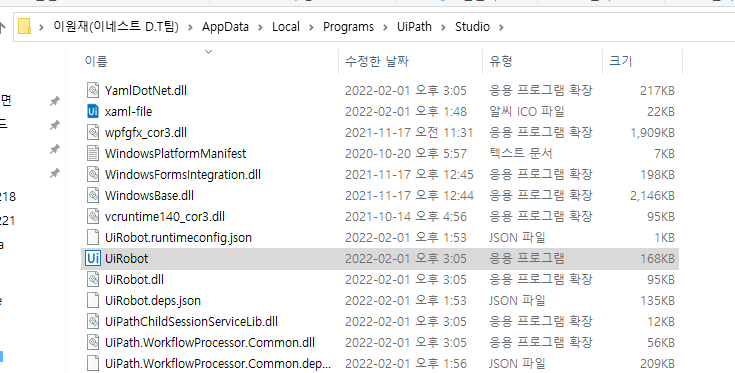Click the 168KB size of UiRobot
Screen dimensions: 735x373
pyautogui.click(x=658, y=259)
